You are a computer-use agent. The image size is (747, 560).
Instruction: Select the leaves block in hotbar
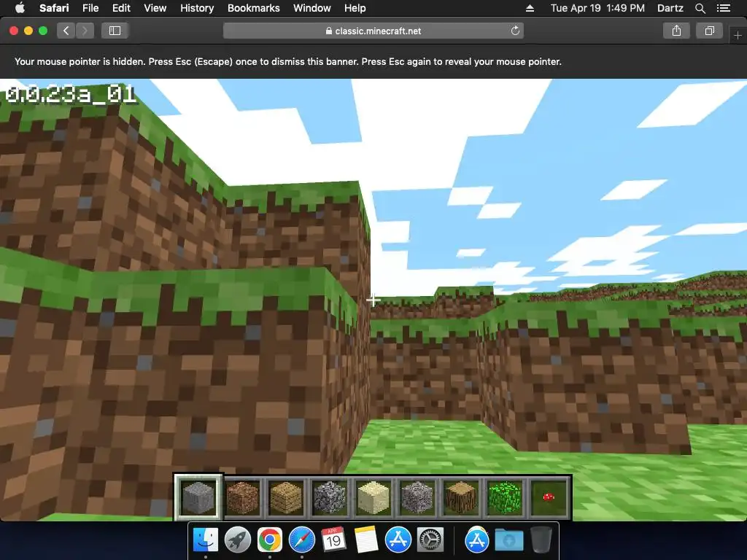tap(505, 497)
